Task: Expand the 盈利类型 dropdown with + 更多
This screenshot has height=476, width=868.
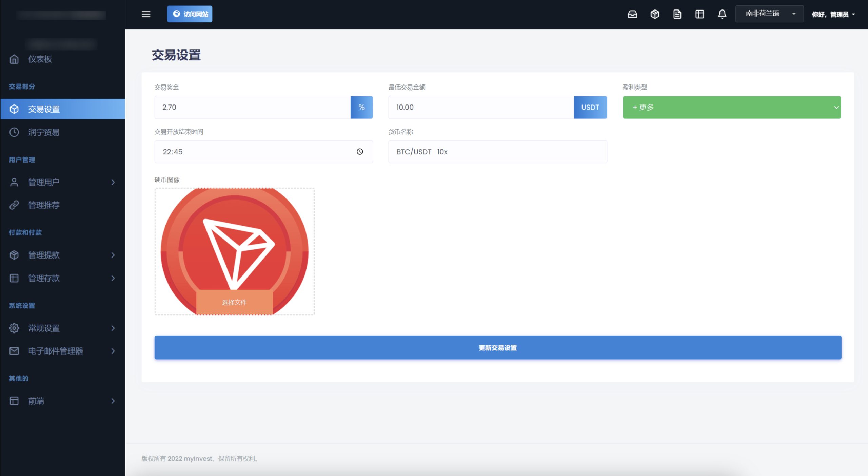Action: [732, 107]
